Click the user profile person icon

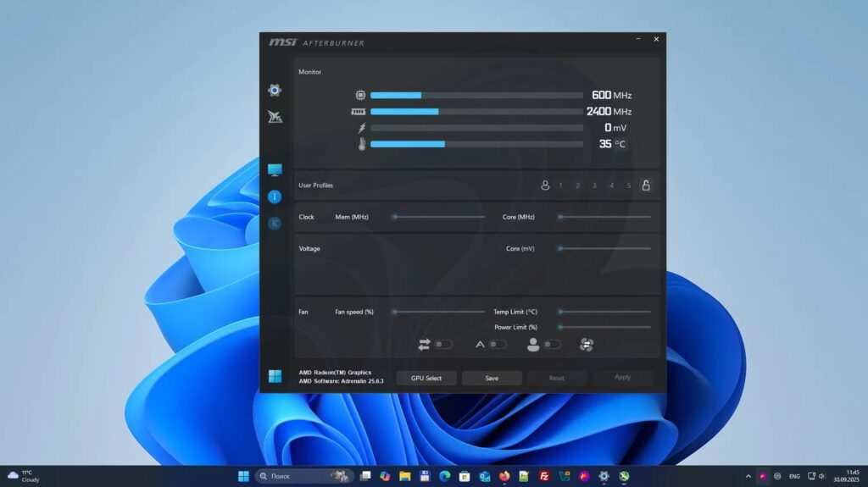pos(545,185)
